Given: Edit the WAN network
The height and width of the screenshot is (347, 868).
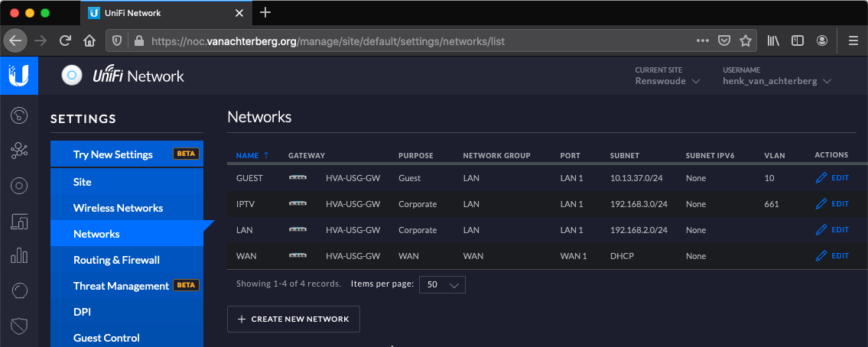Looking at the screenshot, I should pyautogui.click(x=832, y=256).
